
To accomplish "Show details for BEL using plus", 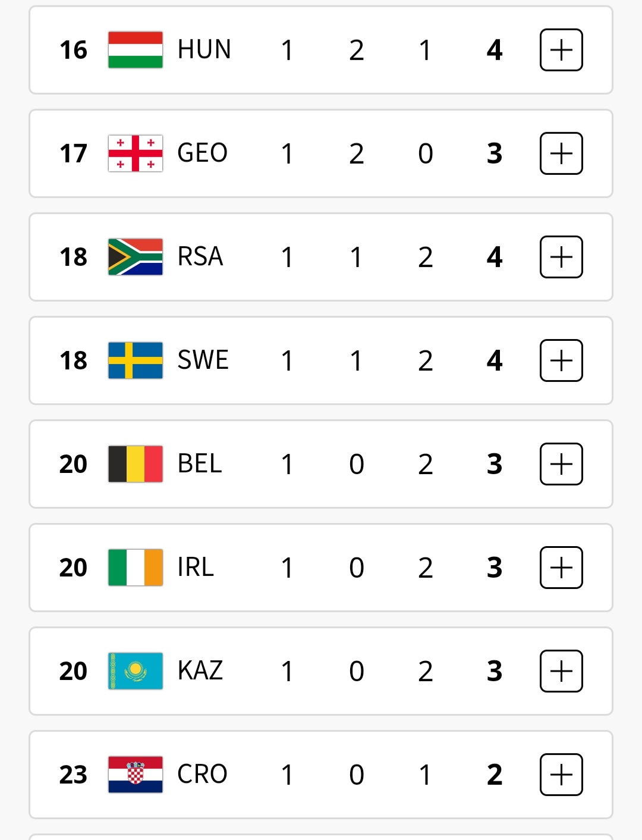I will pos(561,464).
